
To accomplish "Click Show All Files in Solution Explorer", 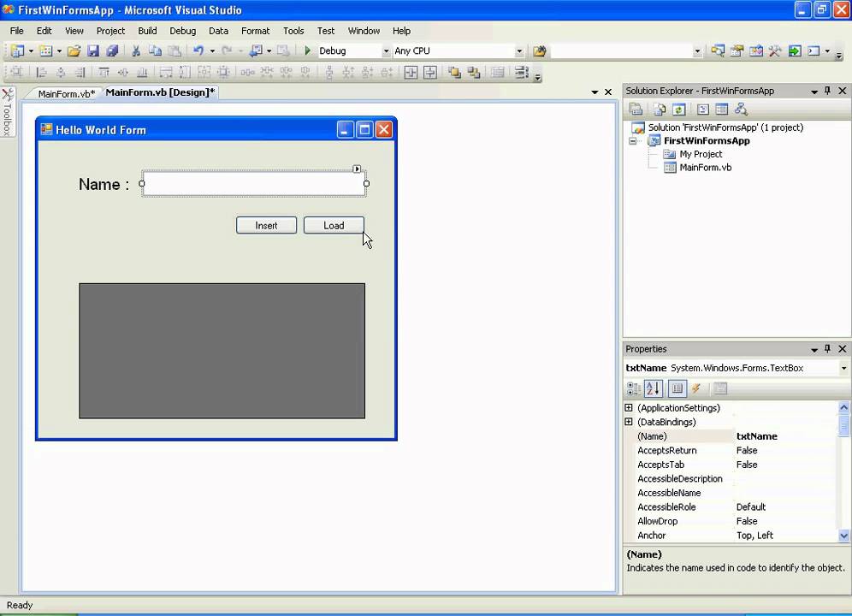I will (660, 110).
